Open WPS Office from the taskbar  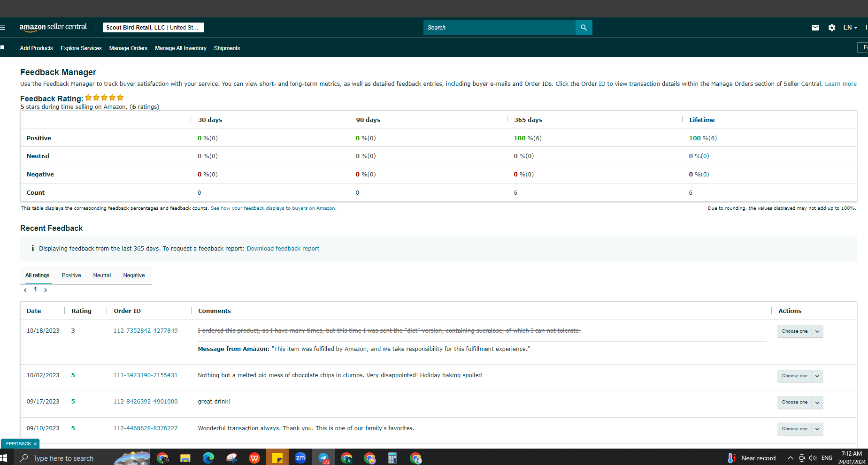click(254, 458)
